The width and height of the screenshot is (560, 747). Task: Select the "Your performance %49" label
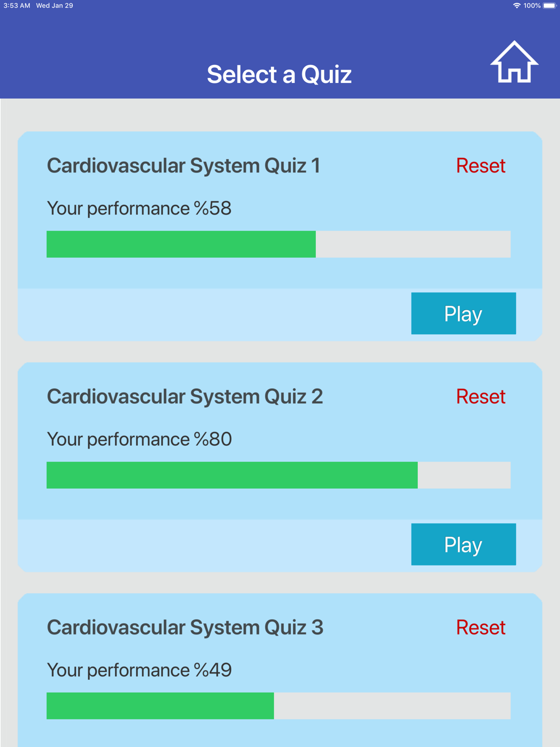pyautogui.click(x=139, y=670)
